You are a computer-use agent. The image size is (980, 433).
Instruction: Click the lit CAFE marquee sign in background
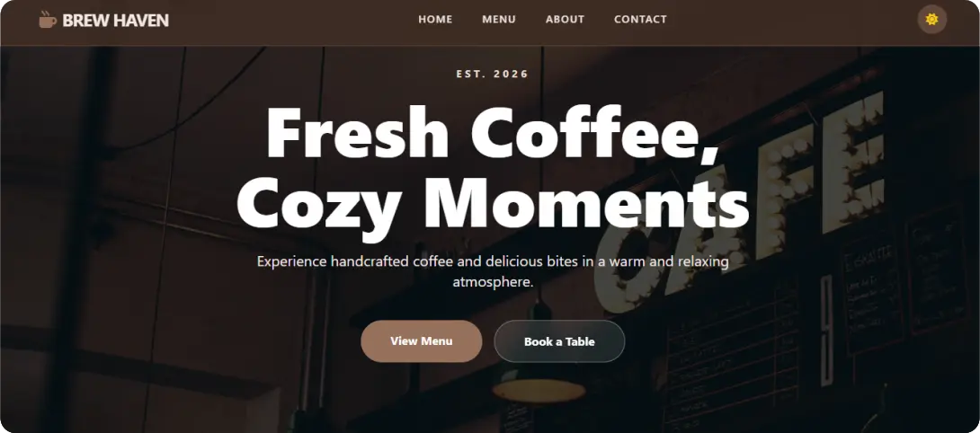[x=739, y=200]
